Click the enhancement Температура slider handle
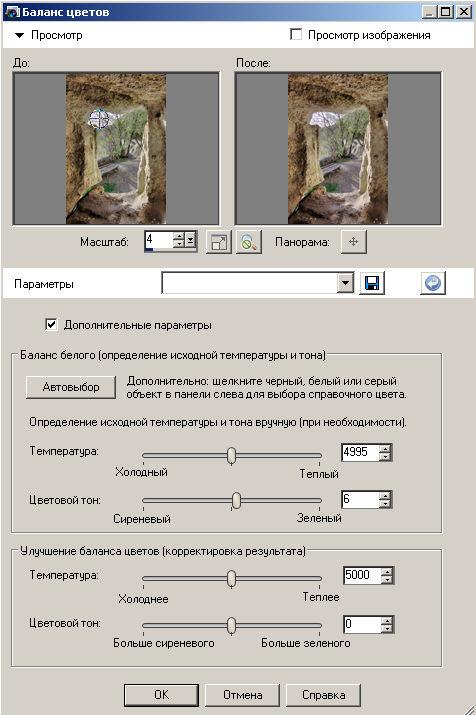 point(232,578)
